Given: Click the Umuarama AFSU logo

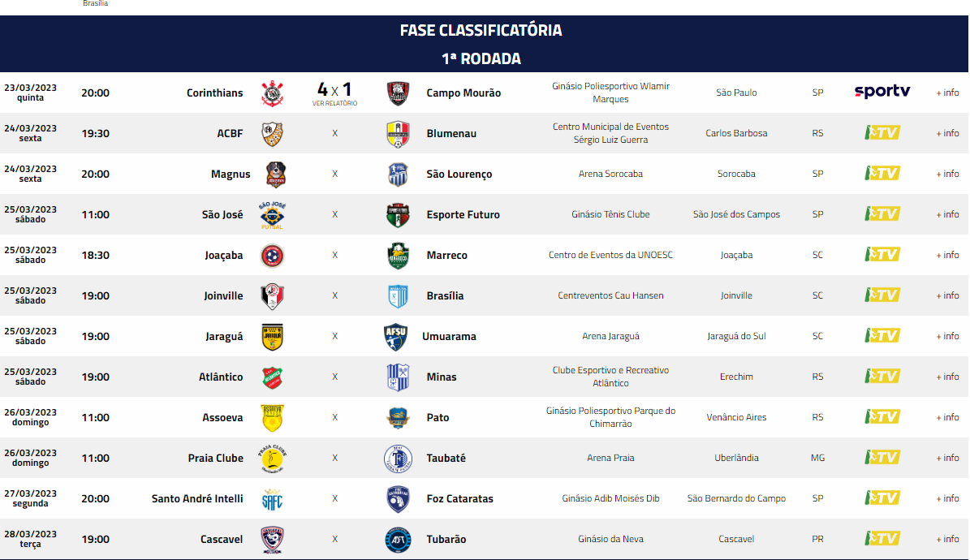Looking at the screenshot, I should (x=395, y=337).
